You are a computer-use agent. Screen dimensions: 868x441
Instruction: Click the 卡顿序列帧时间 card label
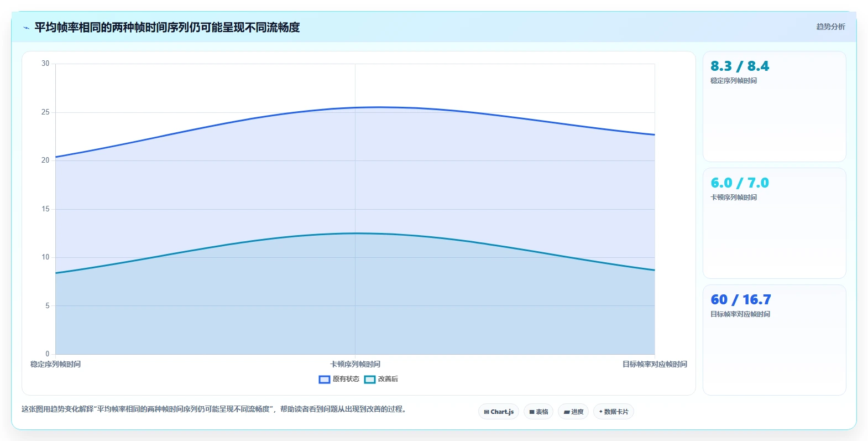pyautogui.click(x=734, y=198)
